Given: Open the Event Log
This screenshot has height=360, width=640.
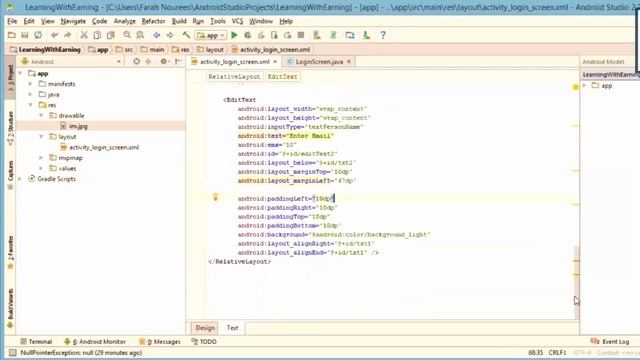Looking at the screenshot, I should (610, 342).
